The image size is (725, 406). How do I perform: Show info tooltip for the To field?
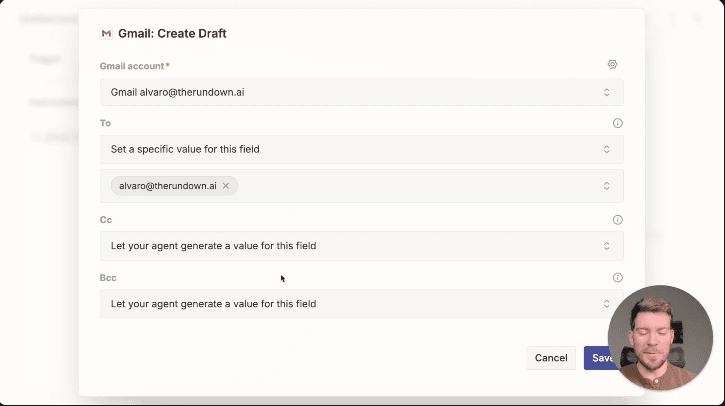(x=617, y=123)
